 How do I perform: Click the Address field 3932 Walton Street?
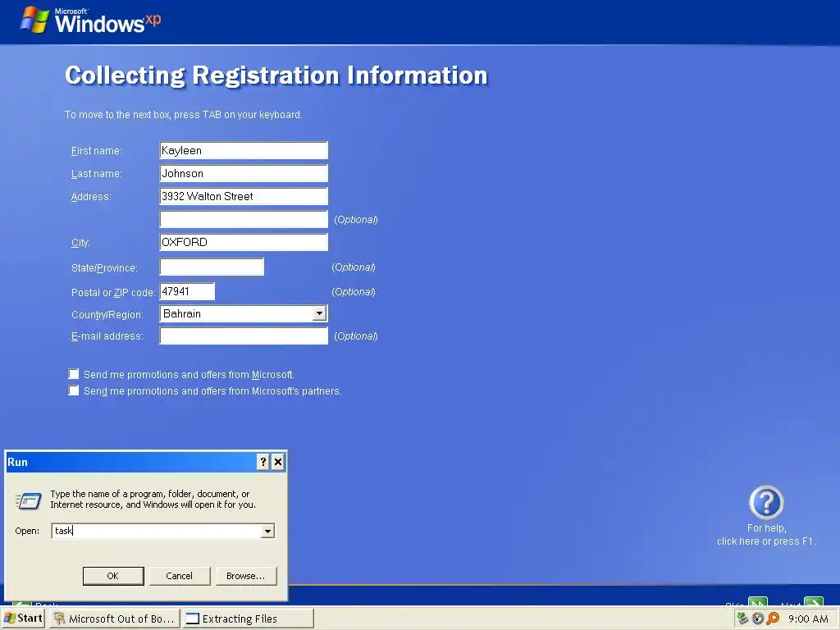pyautogui.click(x=244, y=197)
